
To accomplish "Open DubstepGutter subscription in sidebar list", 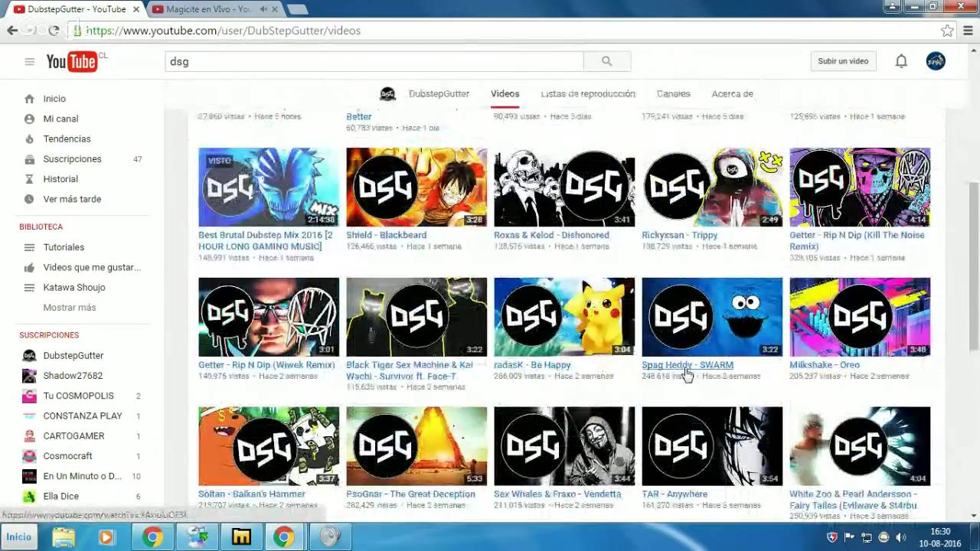I will 73,355.
